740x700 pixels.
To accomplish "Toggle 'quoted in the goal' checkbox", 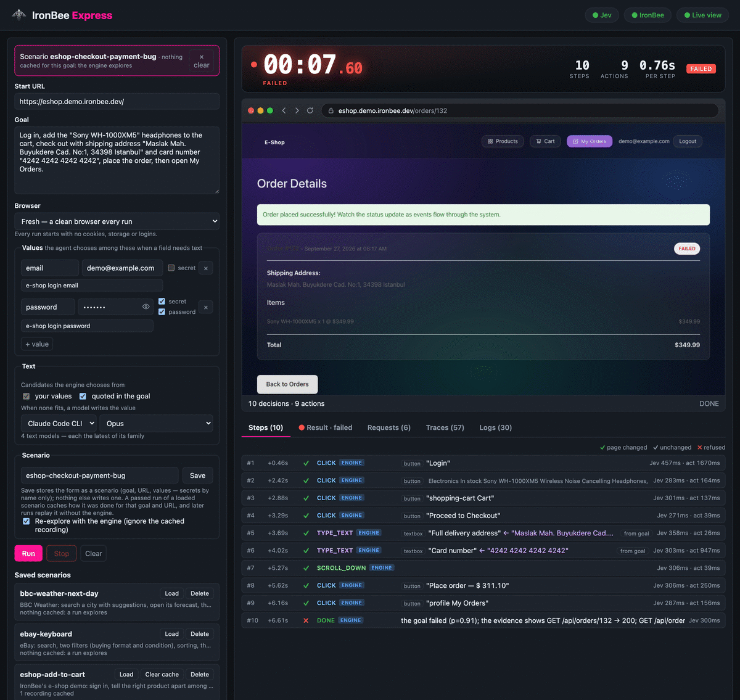I will [x=83, y=396].
